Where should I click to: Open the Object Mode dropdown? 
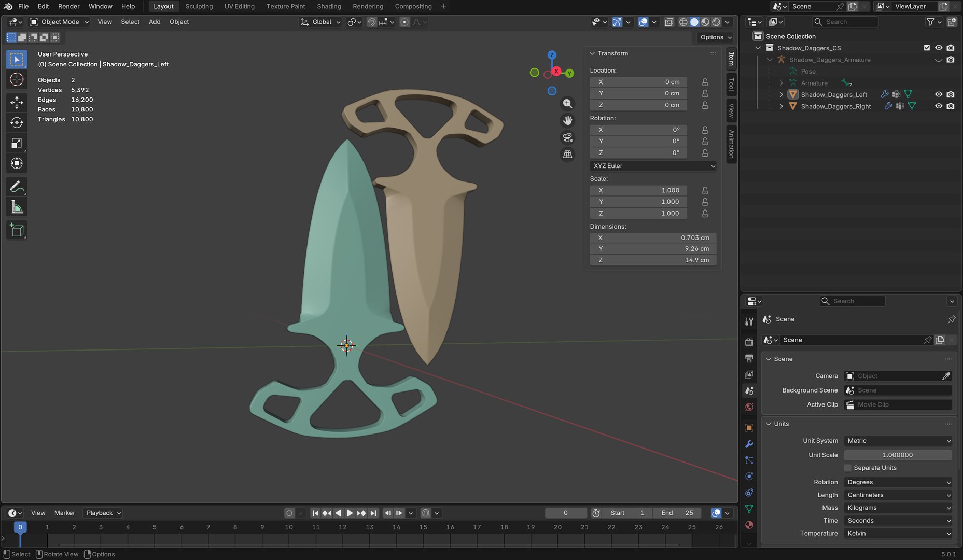pyautogui.click(x=59, y=22)
